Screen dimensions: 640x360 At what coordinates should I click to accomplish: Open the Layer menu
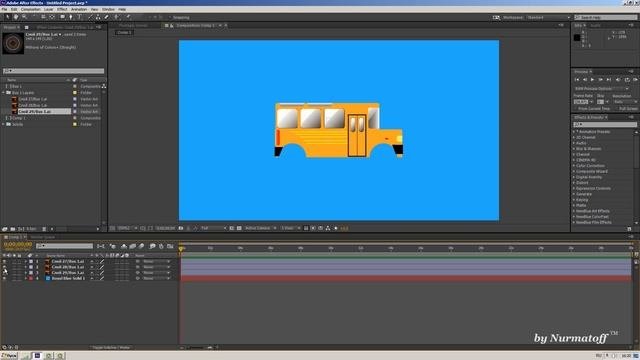(49, 9)
